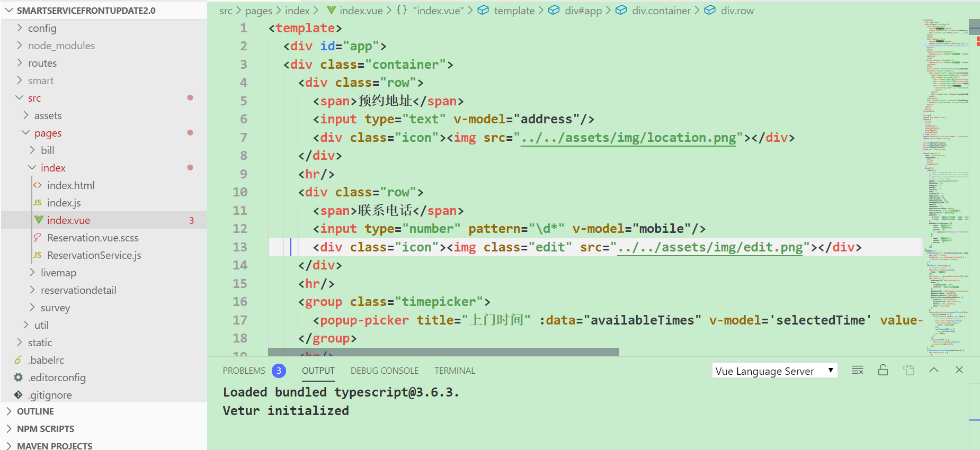Expand the NPM SCRIPTS section
This screenshot has height=450, width=980.
coord(104,429)
